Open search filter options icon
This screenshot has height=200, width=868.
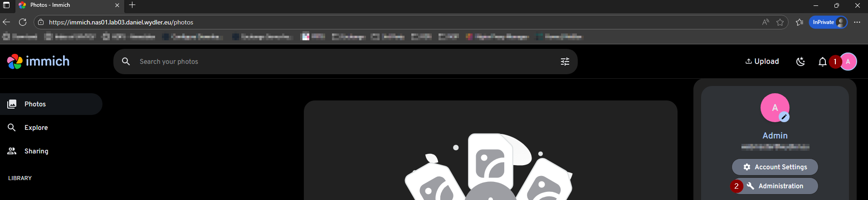click(565, 62)
